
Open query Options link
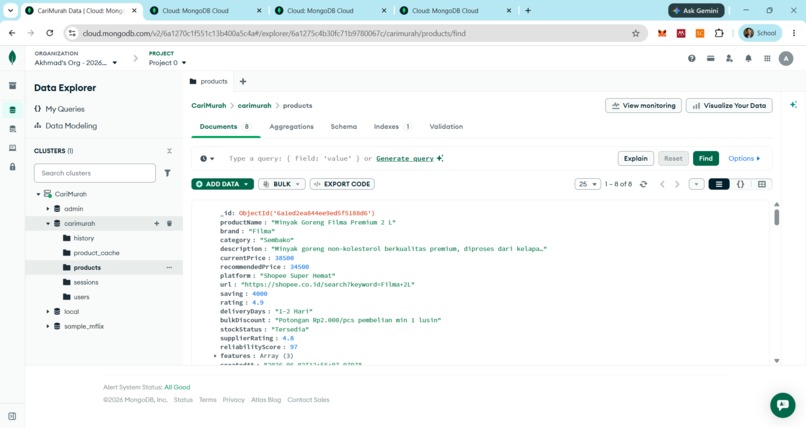point(744,158)
